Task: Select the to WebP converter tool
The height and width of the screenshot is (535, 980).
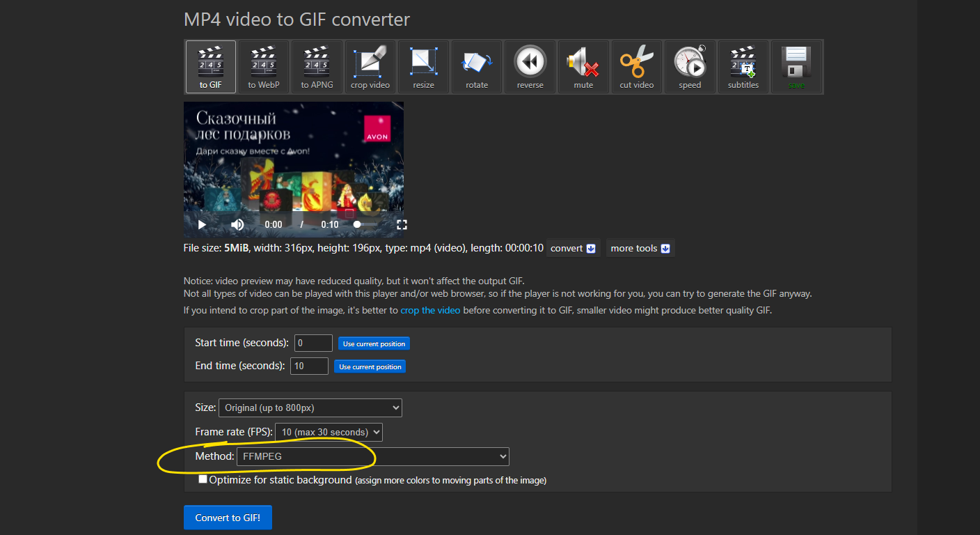Action: (x=264, y=67)
